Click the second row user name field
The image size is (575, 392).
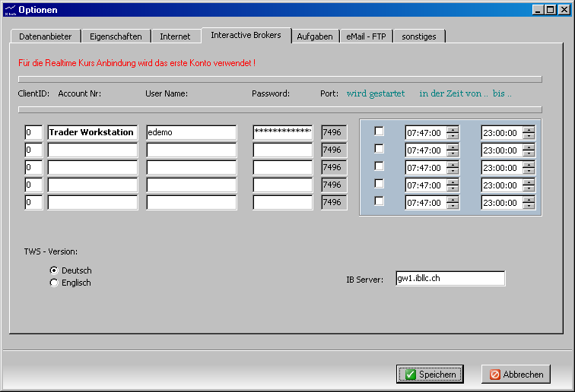tap(192, 150)
